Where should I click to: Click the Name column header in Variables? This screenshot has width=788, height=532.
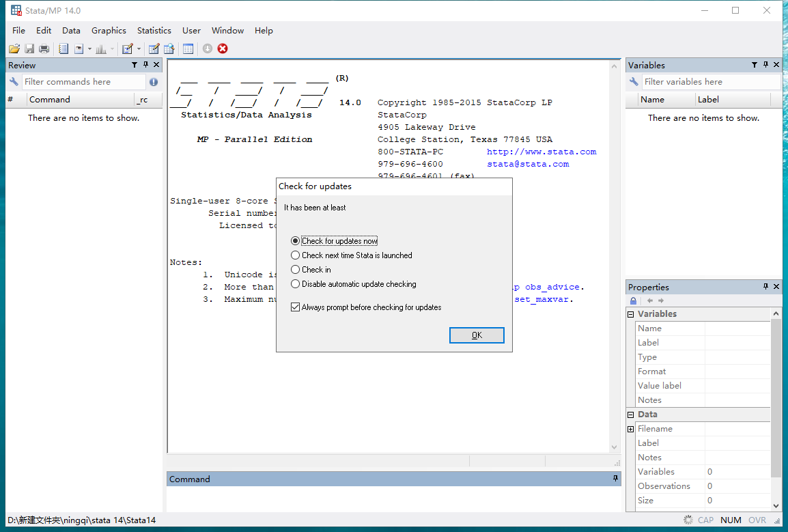[x=666, y=100]
